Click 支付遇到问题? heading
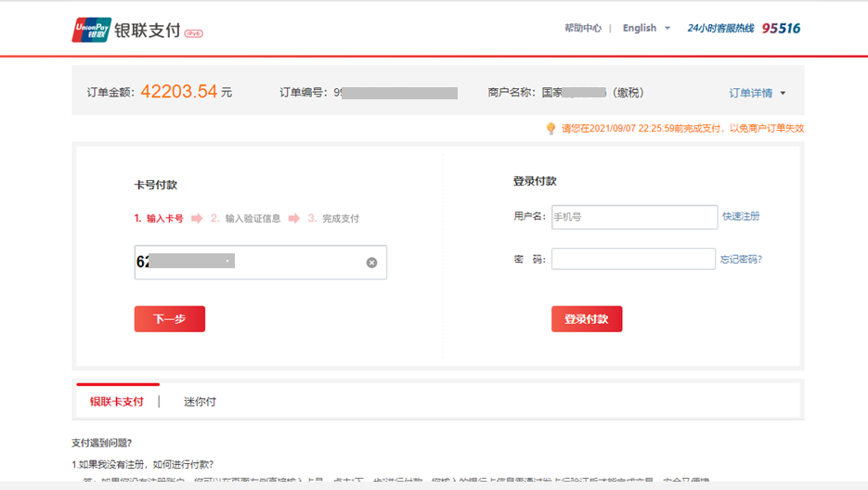The image size is (868, 490). pos(102,443)
